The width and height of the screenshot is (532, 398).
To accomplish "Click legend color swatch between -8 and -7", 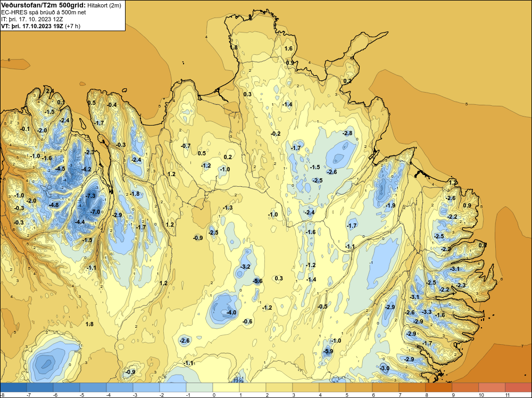I will point(13,387).
